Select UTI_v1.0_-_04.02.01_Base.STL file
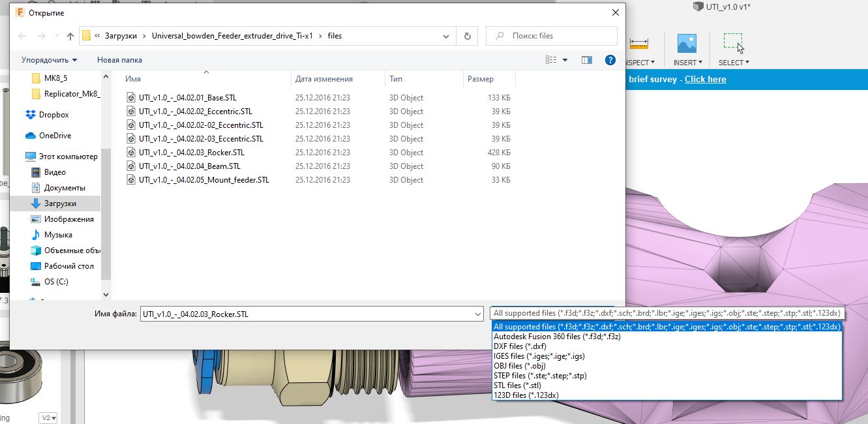868x424 pixels. pos(187,98)
